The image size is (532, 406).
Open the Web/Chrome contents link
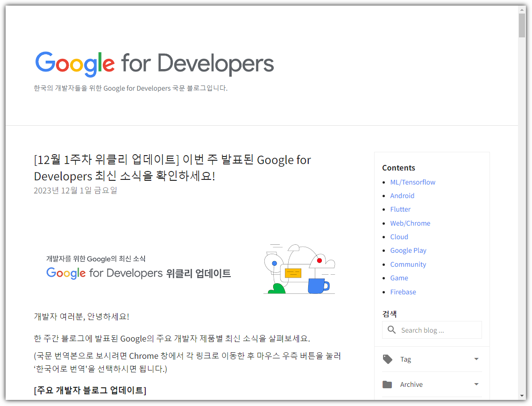point(410,223)
